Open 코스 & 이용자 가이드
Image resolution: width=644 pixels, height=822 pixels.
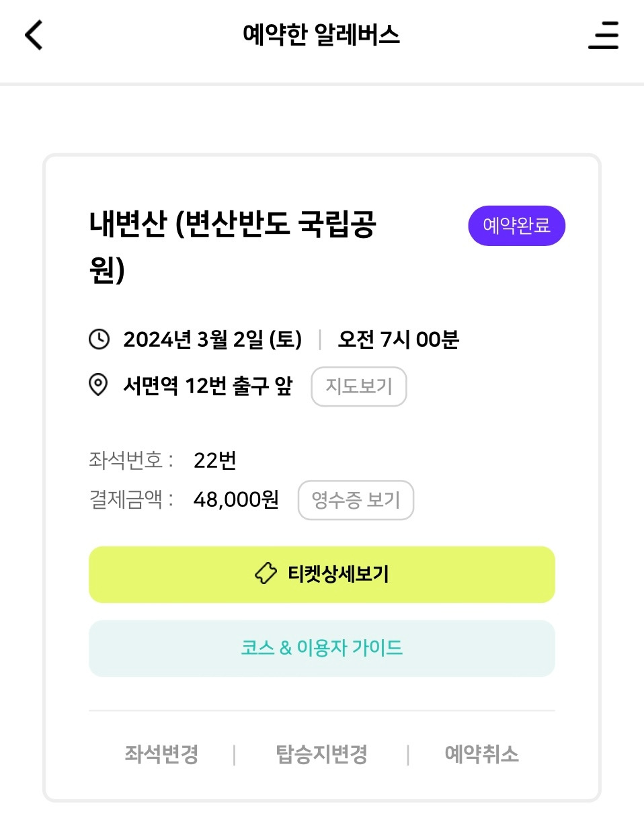point(322,648)
